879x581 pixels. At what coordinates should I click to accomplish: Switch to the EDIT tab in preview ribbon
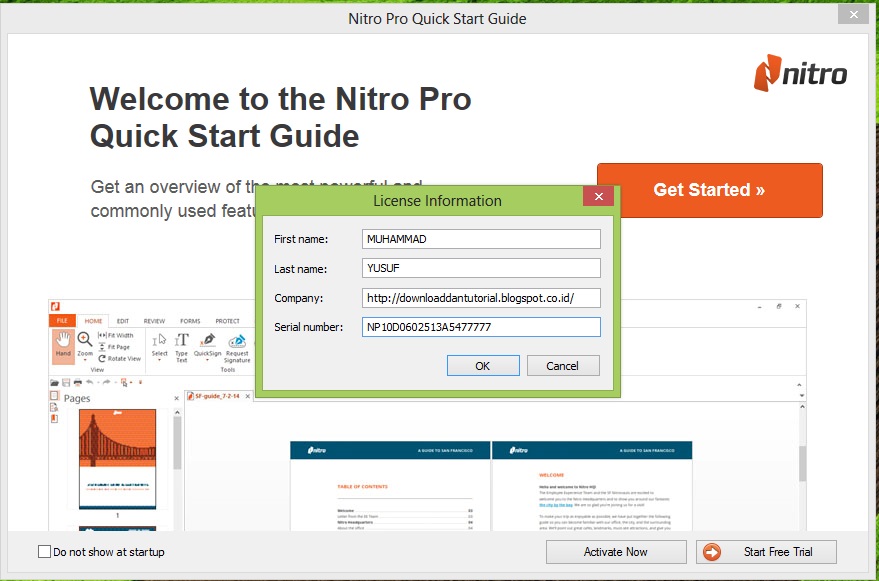point(123,321)
